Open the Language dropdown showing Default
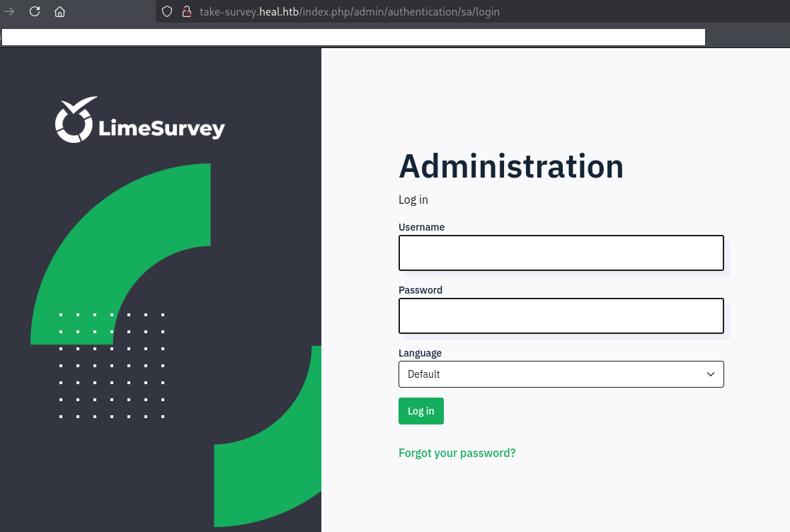The height and width of the screenshot is (532, 790). (x=552, y=374)
